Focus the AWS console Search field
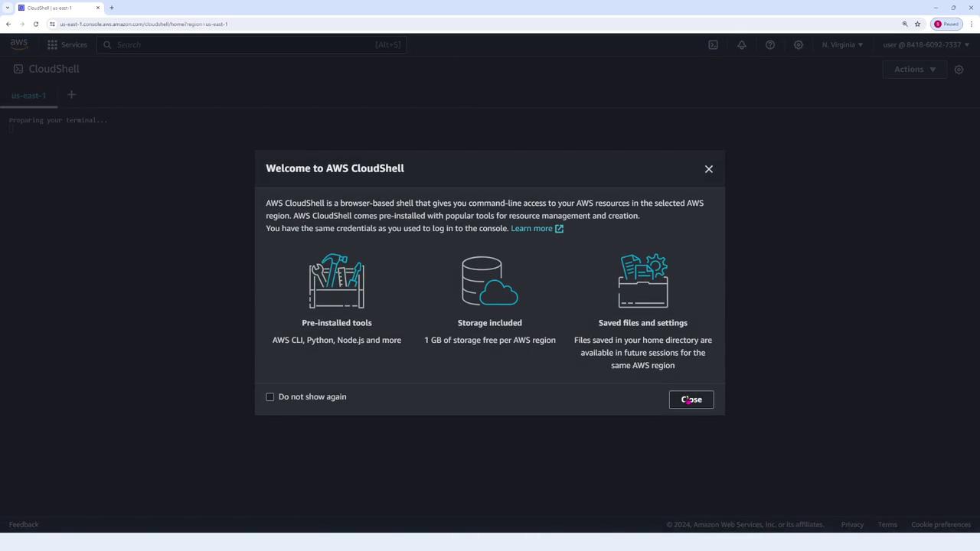This screenshot has height=551, width=980. pos(253,45)
